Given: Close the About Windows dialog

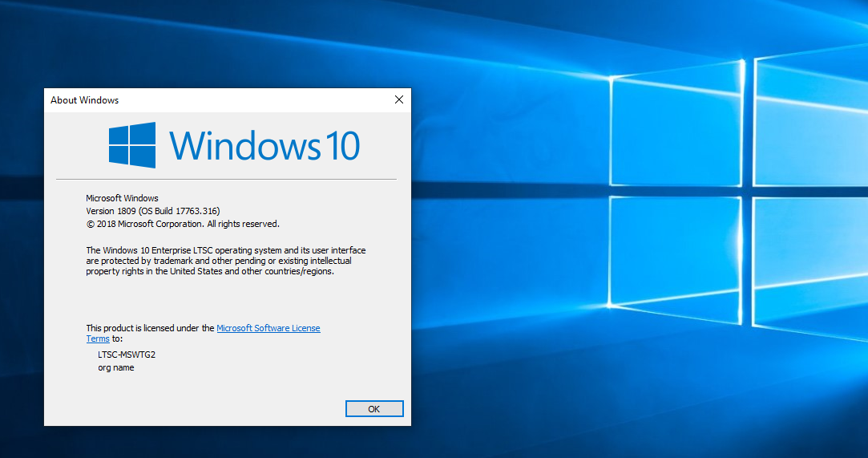Looking at the screenshot, I should (x=399, y=99).
